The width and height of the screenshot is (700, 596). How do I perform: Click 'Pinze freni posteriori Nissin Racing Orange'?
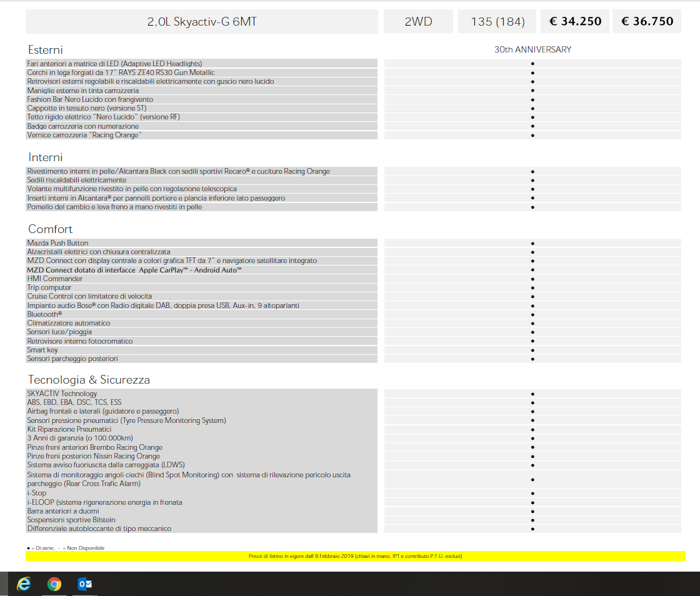(201, 456)
